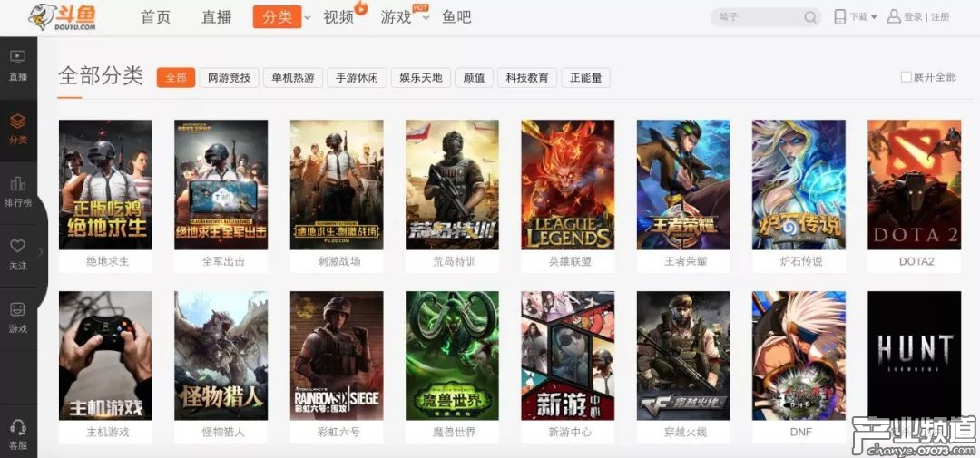Open the 排行榜 ranking sidebar icon
The height and width of the screenshot is (458, 980).
coord(18,192)
